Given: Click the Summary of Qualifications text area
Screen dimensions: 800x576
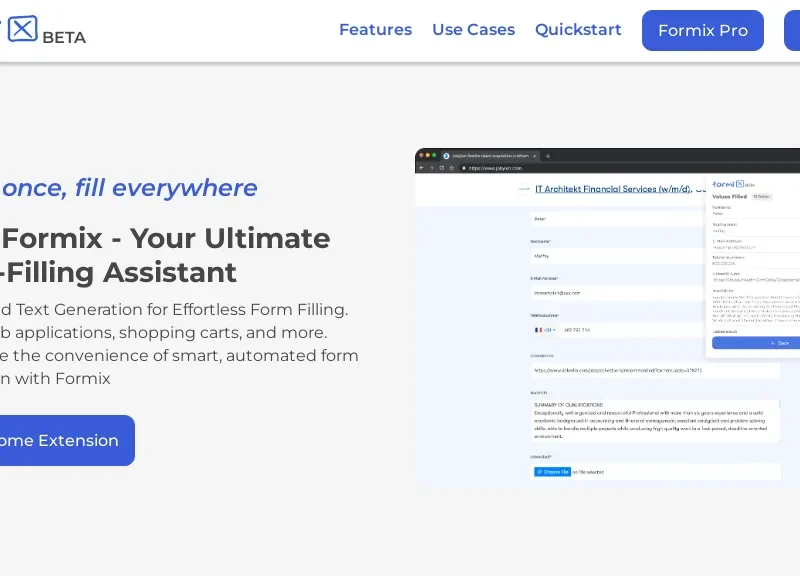Looking at the screenshot, I should (x=655, y=420).
